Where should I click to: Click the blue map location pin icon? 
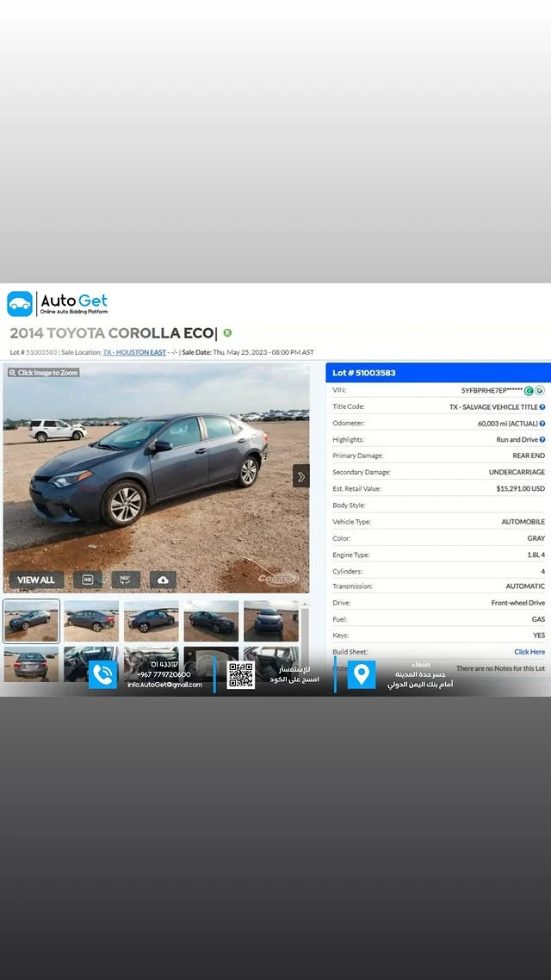pos(362,675)
